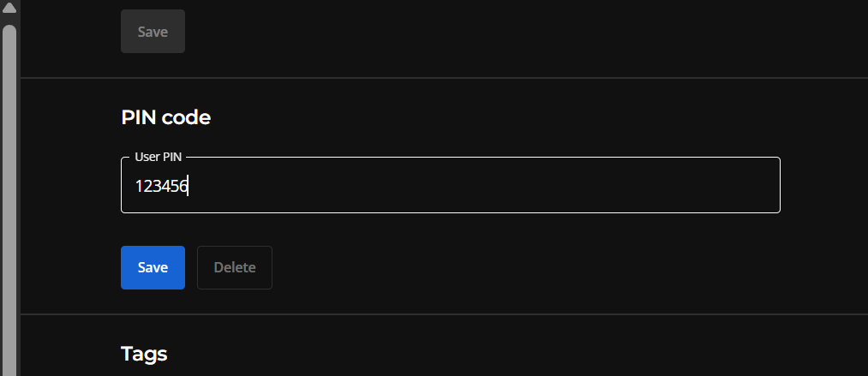Focus the User PIN input field
Image resolution: width=868 pixels, height=376 pixels.
(450, 185)
